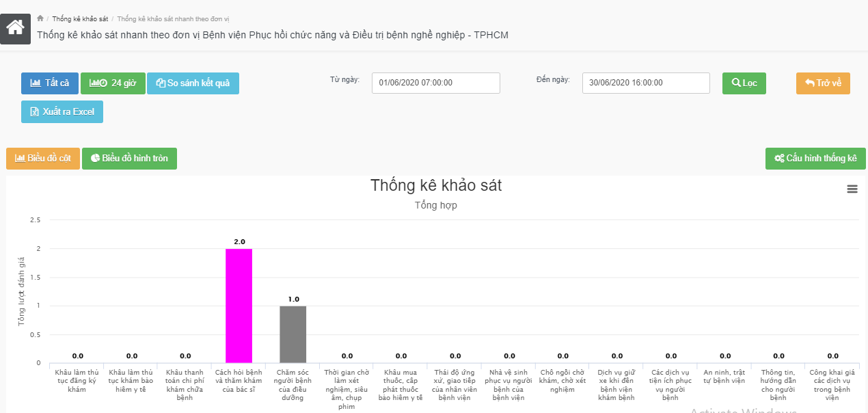The image size is (868, 413).
Task: Select the Tất cả filter
Action: coord(50,83)
